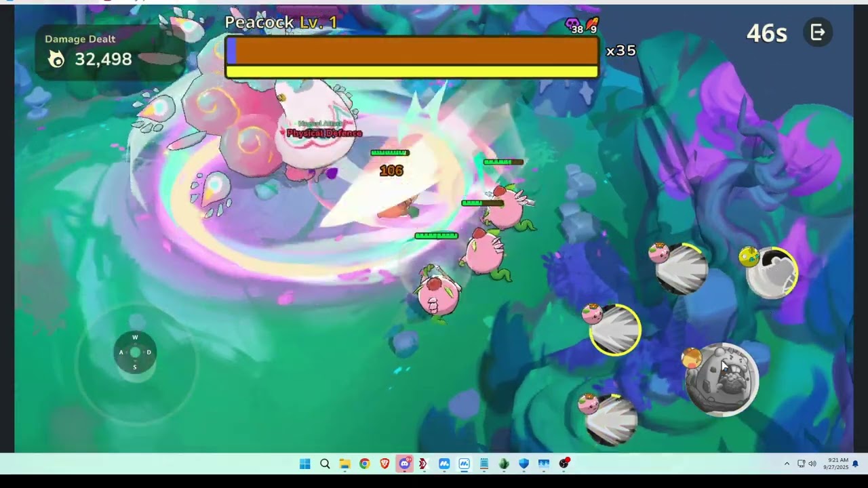The image size is (868, 488).
Task: Tap the S key on the joystick
Action: tap(135, 367)
